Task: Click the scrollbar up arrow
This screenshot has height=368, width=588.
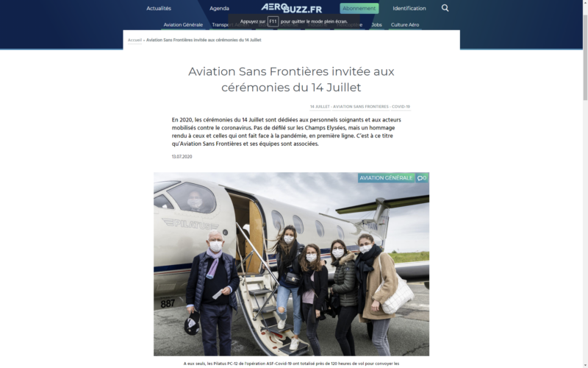Action: pos(585,2)
